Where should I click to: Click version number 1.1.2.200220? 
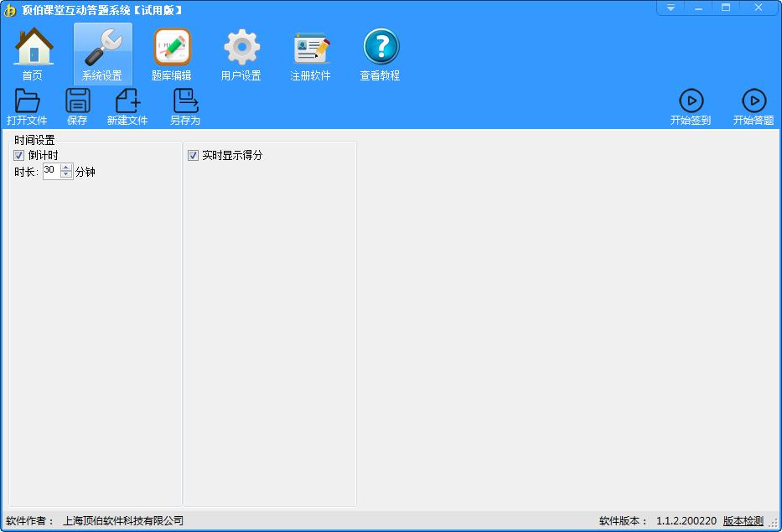pos(686,521)
